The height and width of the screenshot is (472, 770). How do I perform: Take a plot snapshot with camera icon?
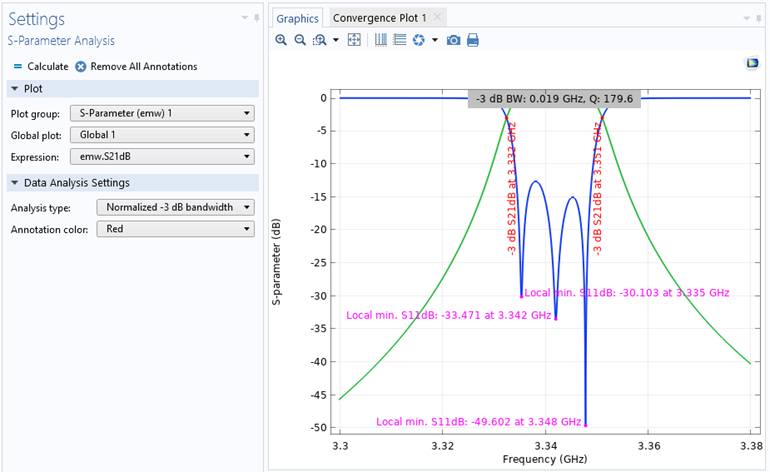pos(453,40)
